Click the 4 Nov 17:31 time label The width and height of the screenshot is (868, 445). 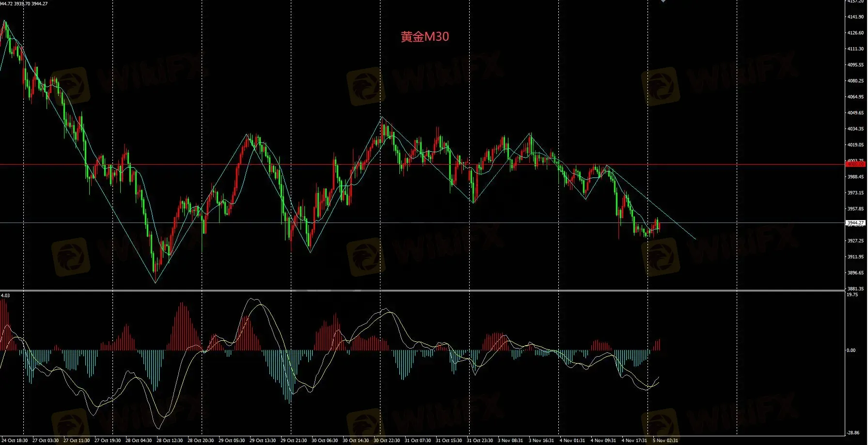coord(634,441)
